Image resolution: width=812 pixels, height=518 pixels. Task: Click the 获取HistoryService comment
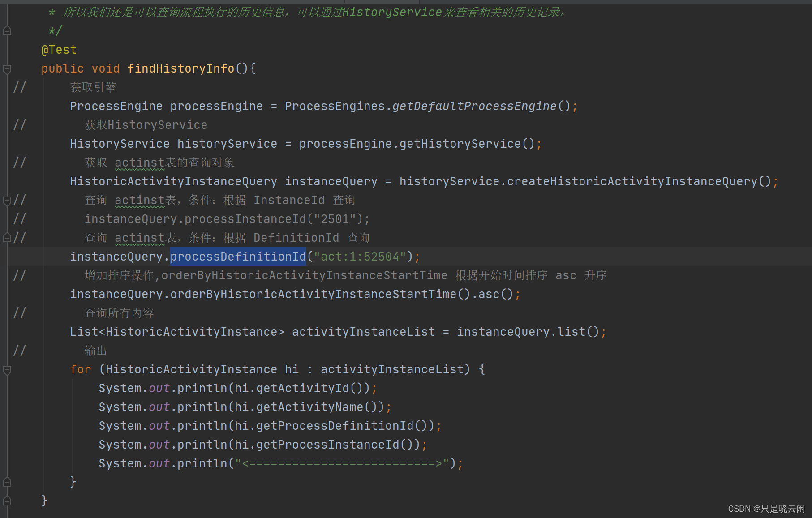146,125
